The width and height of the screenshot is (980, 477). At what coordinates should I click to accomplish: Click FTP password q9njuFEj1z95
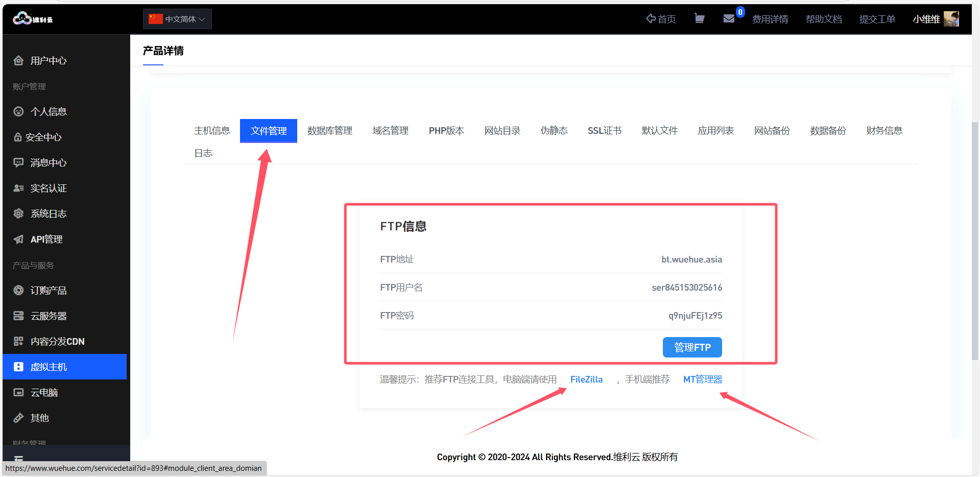point(696,316)
